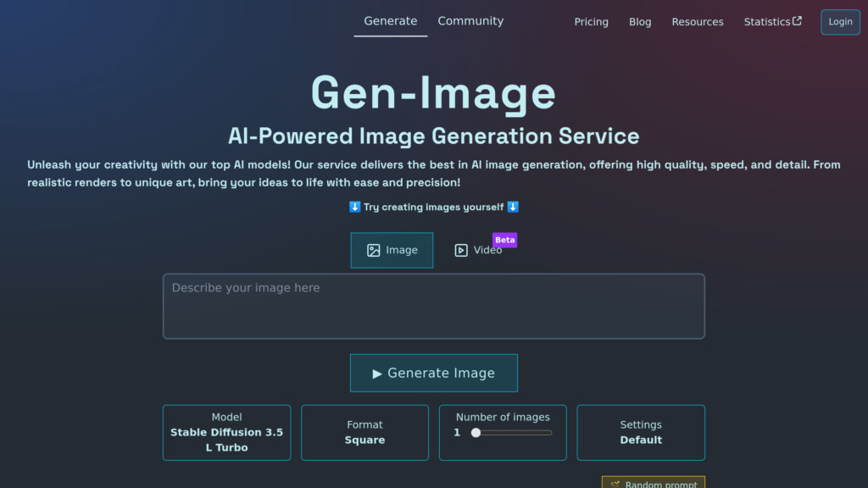868x488 pixels.
Task: Click the Login button
Action: [x=840, y=22]
